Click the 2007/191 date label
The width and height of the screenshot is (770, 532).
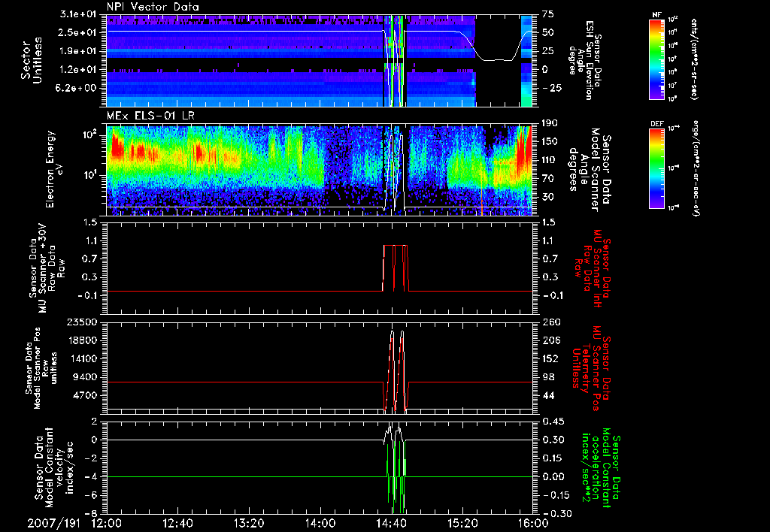(x=54, y=523)
